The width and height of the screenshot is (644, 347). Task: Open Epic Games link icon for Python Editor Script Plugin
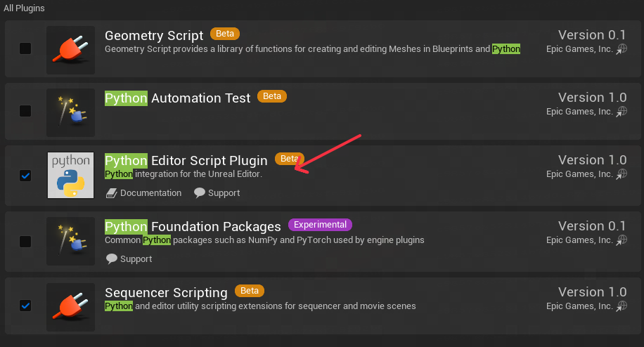pyautogui.click(x=622, y=174)
